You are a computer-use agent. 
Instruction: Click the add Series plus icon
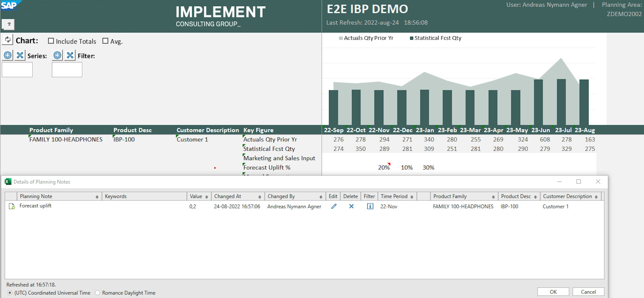click(7, 55)
